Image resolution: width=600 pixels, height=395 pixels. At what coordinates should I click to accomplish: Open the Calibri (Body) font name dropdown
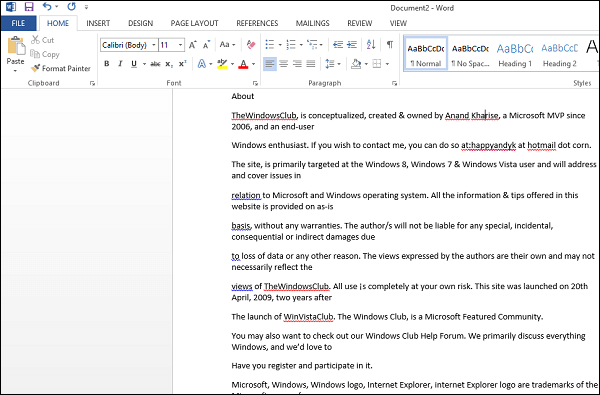point(153,45)
